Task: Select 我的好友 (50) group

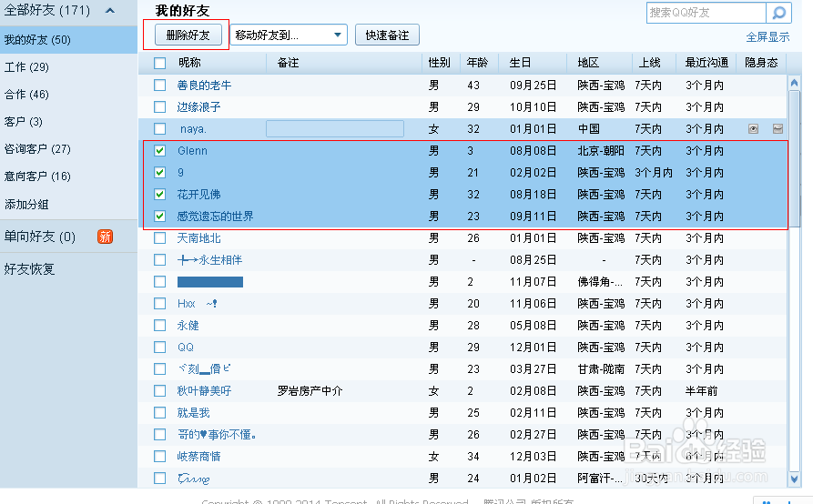Action: tap(68, 40)
